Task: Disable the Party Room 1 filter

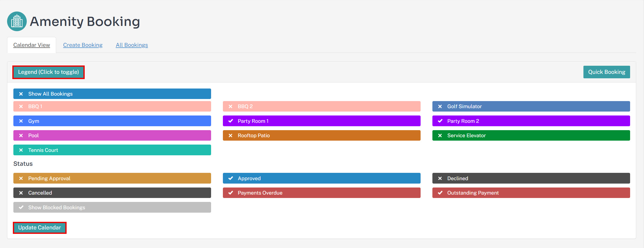Action: (322, 121)
